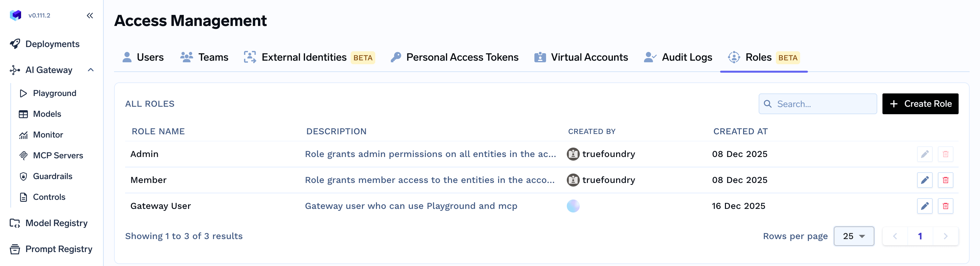Open the Guardrails section

click(x=52, y=176)
